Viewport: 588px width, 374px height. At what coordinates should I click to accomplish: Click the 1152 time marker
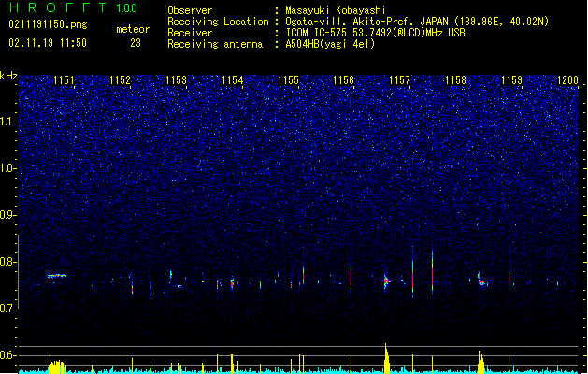tap(120, 79)
